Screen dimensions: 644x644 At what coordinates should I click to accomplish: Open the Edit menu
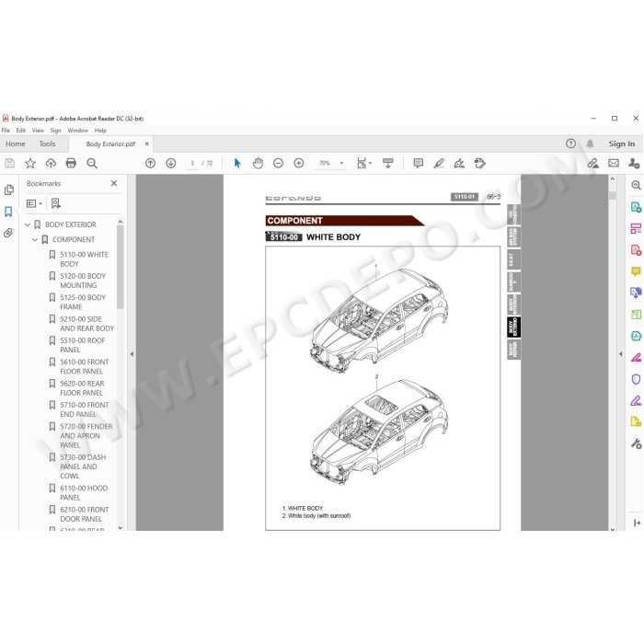(21, 131)
